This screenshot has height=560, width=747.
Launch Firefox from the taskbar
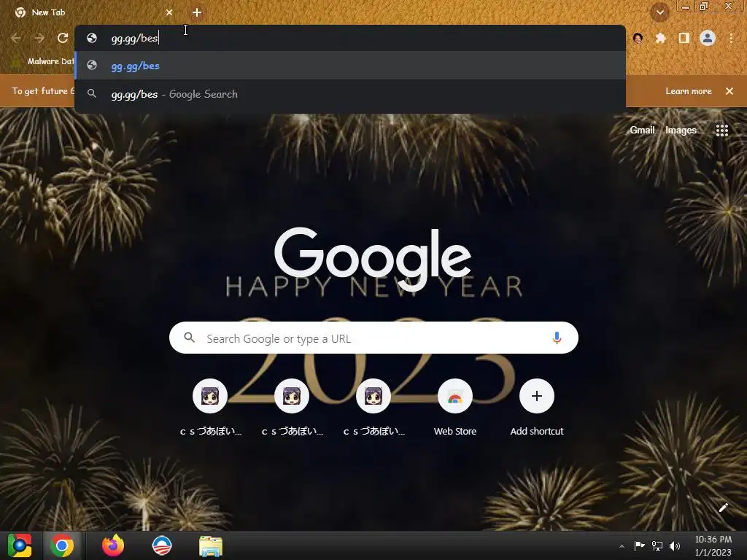pos(113,545)
